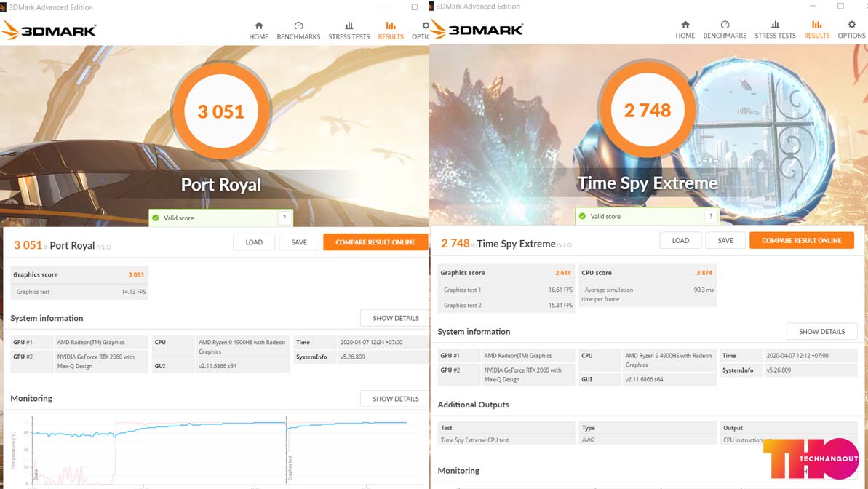Click Port Royal GPU #1 AMD Radeon Graphics cell
The width and height of the screenshot is (868, 489).
point(100,343)
